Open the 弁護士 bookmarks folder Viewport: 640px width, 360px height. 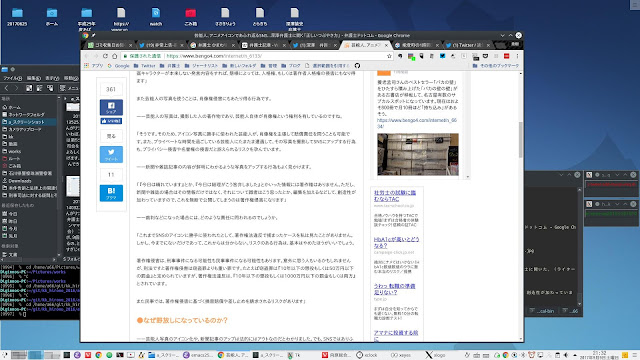tap(170, 65)
